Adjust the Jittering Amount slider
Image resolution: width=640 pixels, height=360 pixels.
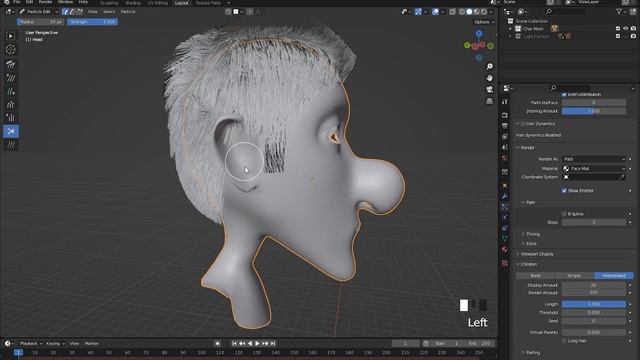point(594,111)
